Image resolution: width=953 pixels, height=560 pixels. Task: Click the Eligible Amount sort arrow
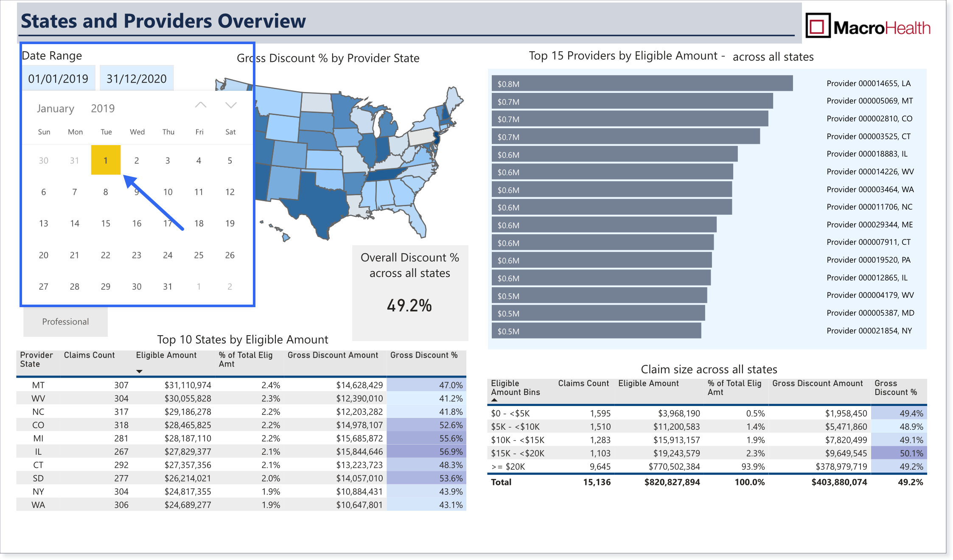coord(139,372)
